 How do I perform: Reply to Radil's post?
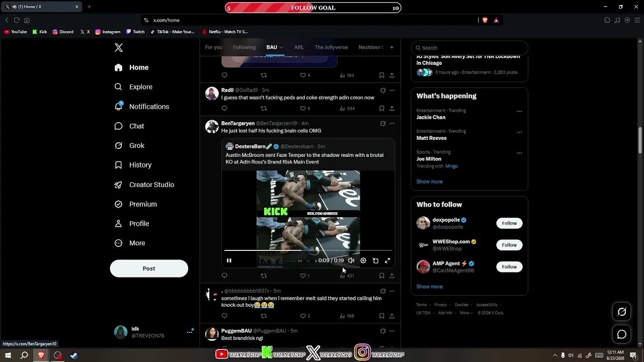coord(224,108)
